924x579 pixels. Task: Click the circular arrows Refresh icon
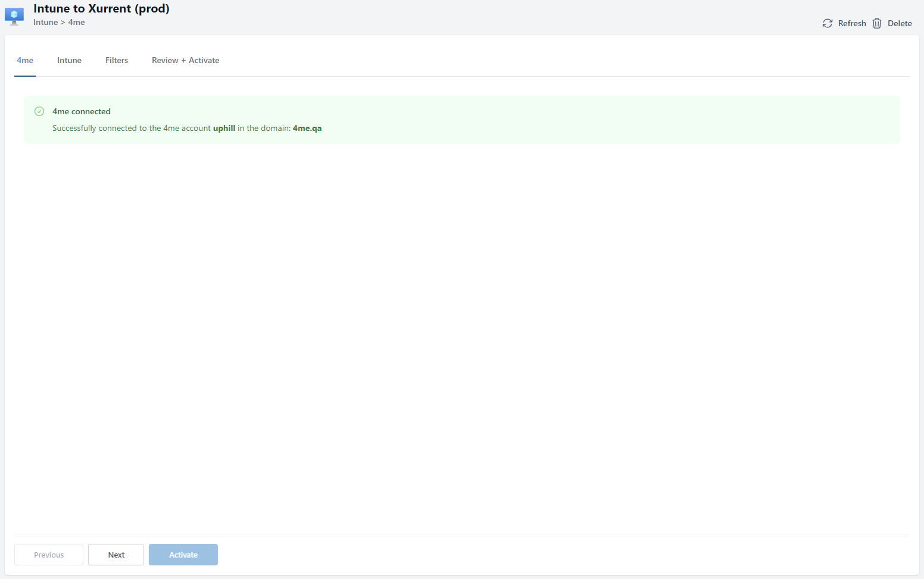point(828,23)
